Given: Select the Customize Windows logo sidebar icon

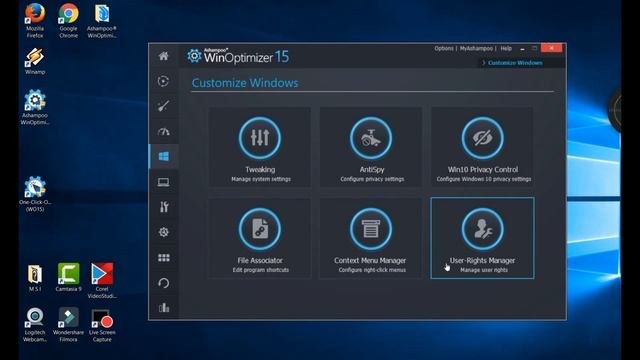Looking at the screenshot, I should pyautogui.click(x=163, y=156).
